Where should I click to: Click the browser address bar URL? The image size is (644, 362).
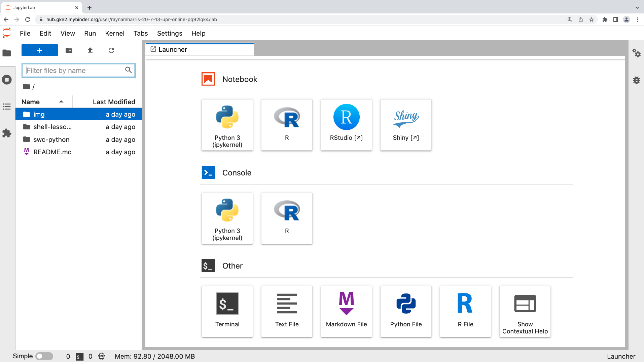point(132,19)
